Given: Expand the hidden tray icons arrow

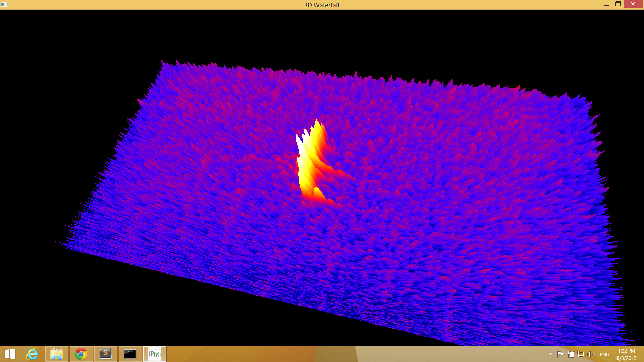Looking at the screenshot, I should click(550, 354).
